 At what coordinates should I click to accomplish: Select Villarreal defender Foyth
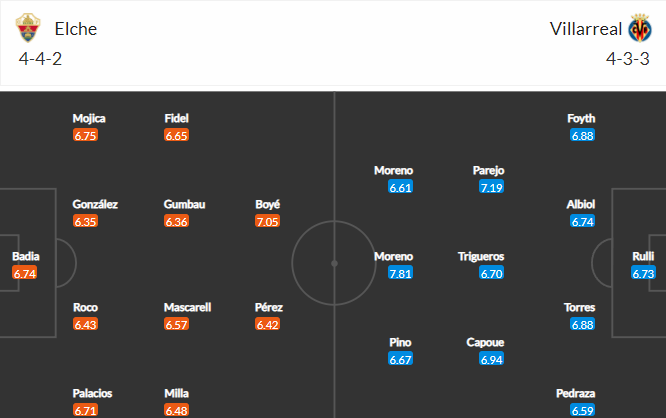582,118
